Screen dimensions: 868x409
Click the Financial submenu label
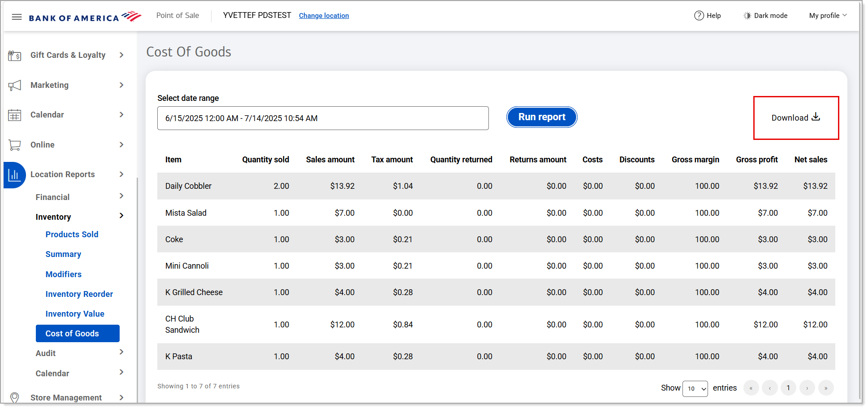pyautogui.click(x=52, y=197)
